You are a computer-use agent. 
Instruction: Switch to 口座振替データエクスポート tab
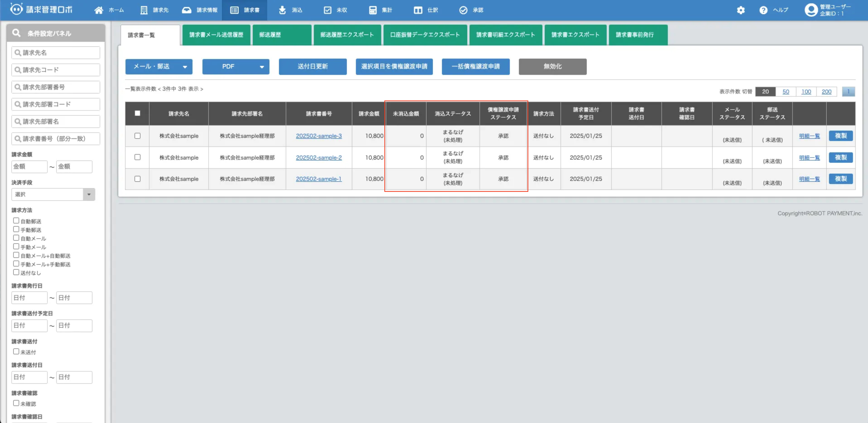click(x=425, y=35)
